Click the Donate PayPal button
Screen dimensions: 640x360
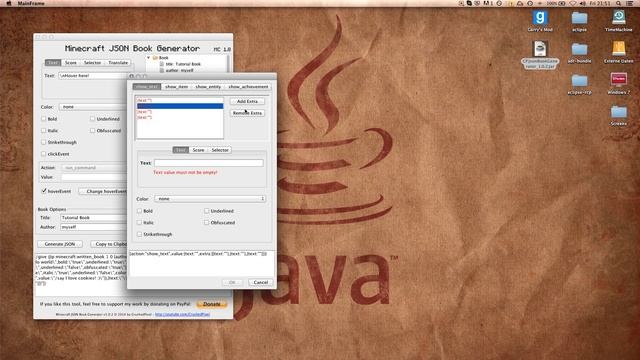click(211, 304)
